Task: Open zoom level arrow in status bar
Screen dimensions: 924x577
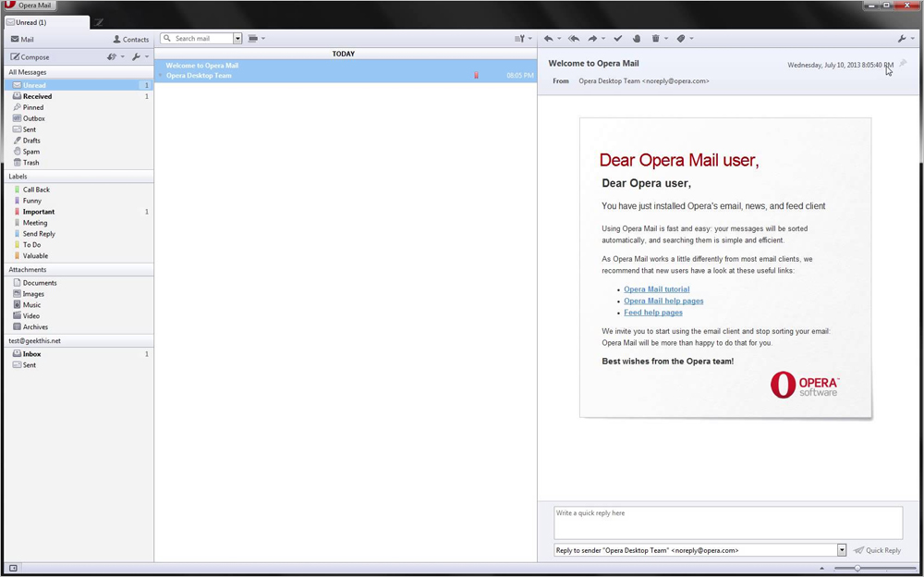Action: point(822,568)
